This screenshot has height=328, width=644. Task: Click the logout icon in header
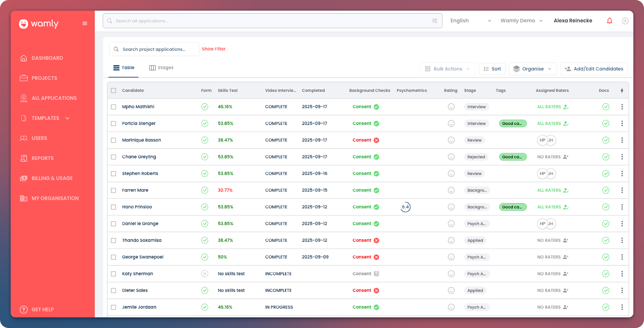click(x=625, y=21)
